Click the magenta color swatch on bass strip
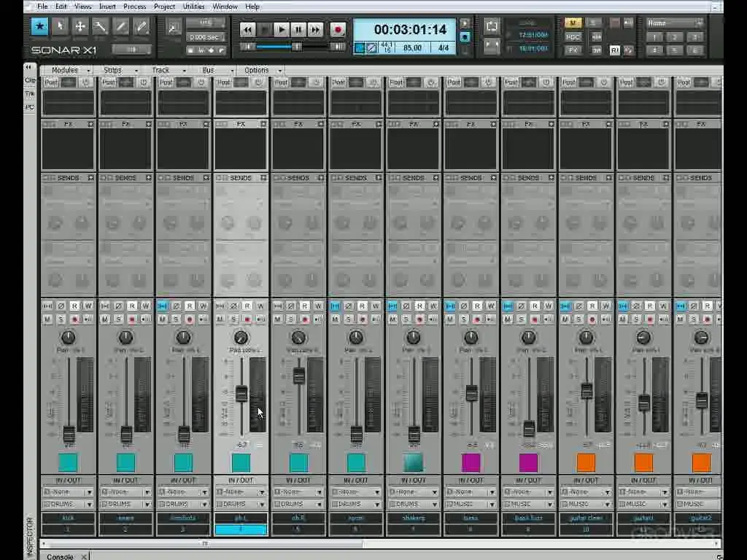The width and height of the screenshot is (747, 560). 471,462
